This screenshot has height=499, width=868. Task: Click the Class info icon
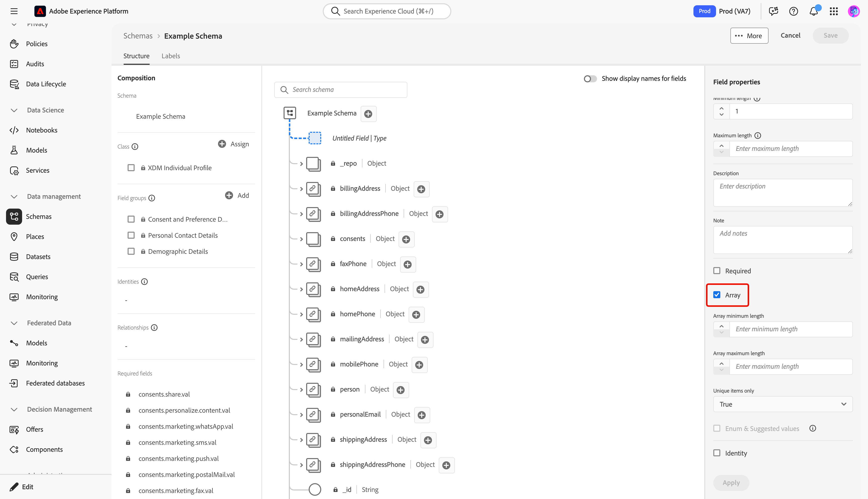click(135, 147)
